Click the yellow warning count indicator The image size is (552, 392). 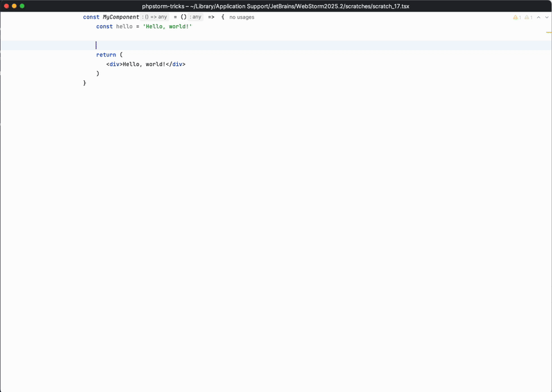[x=517, y=17]
